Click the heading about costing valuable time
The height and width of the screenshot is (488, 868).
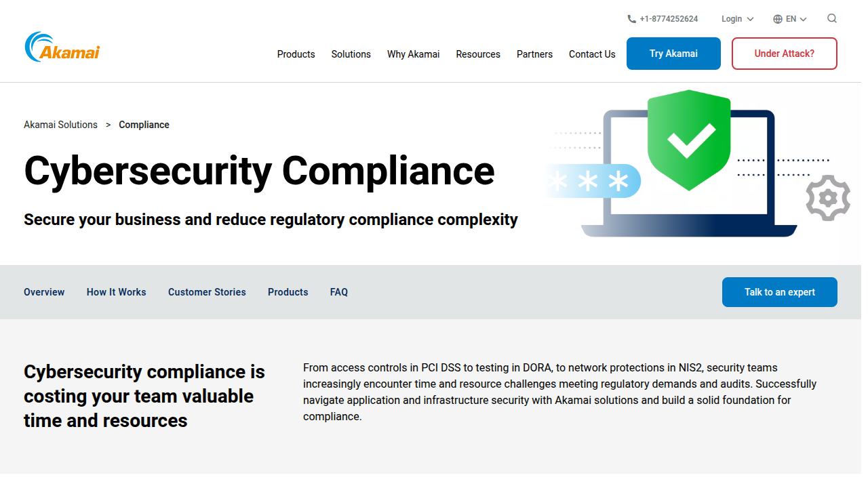pyautogui.click(x=144, y=396)
